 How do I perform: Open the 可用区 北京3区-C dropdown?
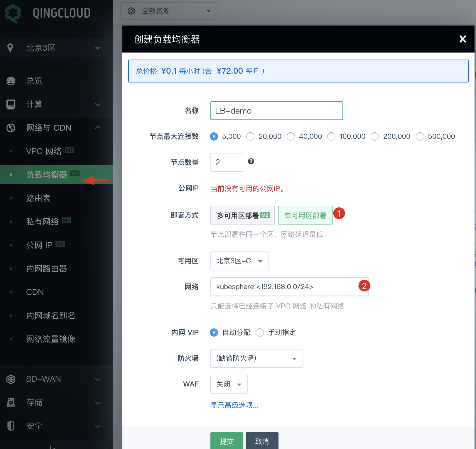(240, 261)
